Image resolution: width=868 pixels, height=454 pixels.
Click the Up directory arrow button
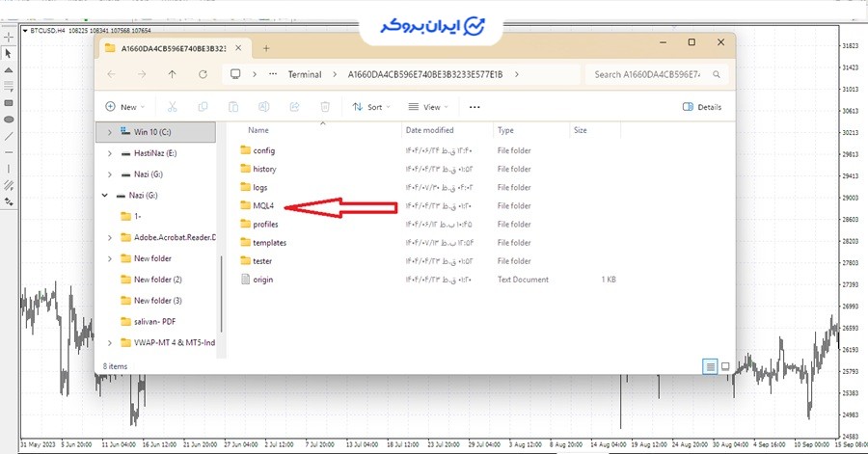(172, 74)
